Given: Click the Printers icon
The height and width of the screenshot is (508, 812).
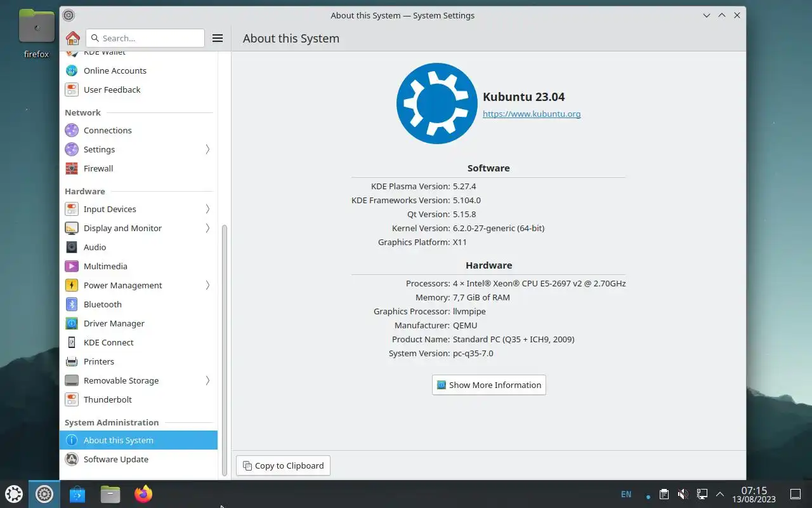Looking at the screenshot, I should click(72, 361).
